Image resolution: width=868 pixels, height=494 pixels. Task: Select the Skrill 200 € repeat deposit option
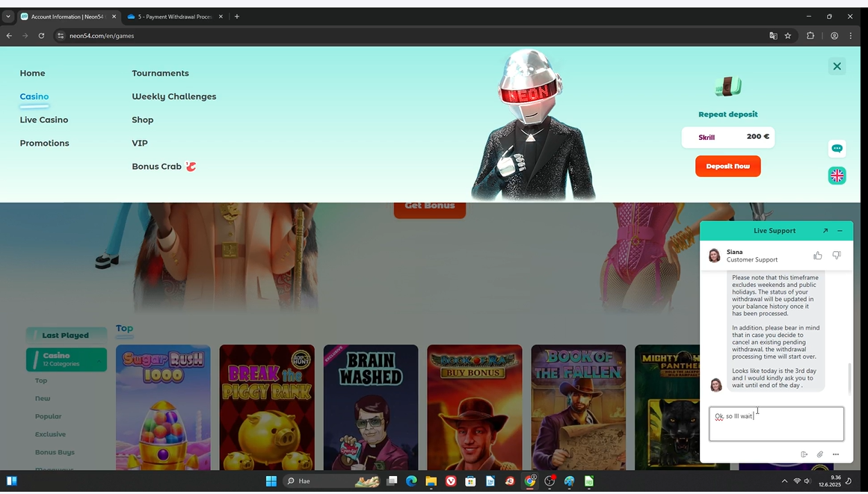(728, 138)
